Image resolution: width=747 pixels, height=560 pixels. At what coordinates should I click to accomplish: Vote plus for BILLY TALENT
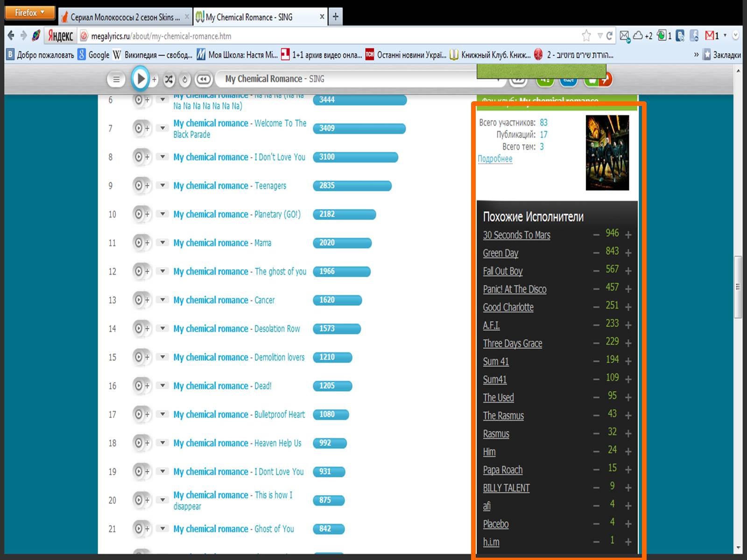(x=628, y=488)
